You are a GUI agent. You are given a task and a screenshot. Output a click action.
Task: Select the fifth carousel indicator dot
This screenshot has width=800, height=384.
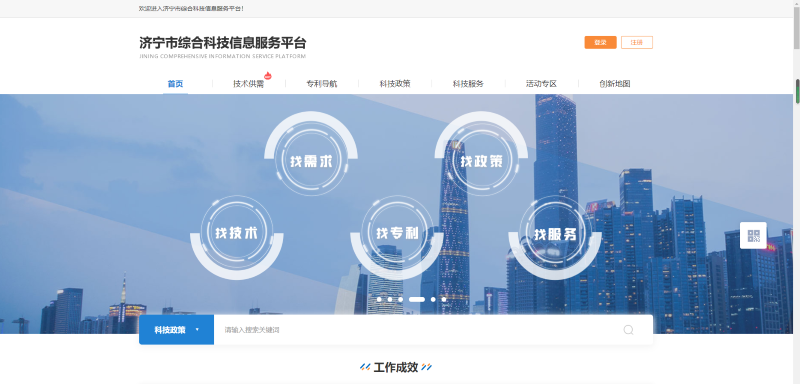tap(433, 299)
